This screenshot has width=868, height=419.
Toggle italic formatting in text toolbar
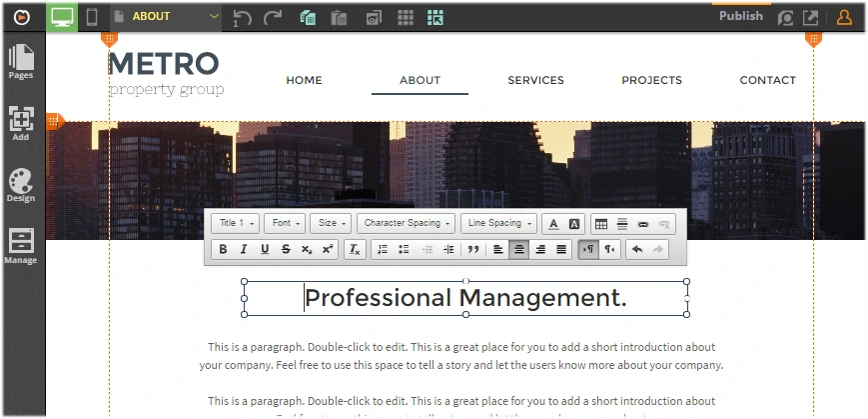tap(244, 249)
